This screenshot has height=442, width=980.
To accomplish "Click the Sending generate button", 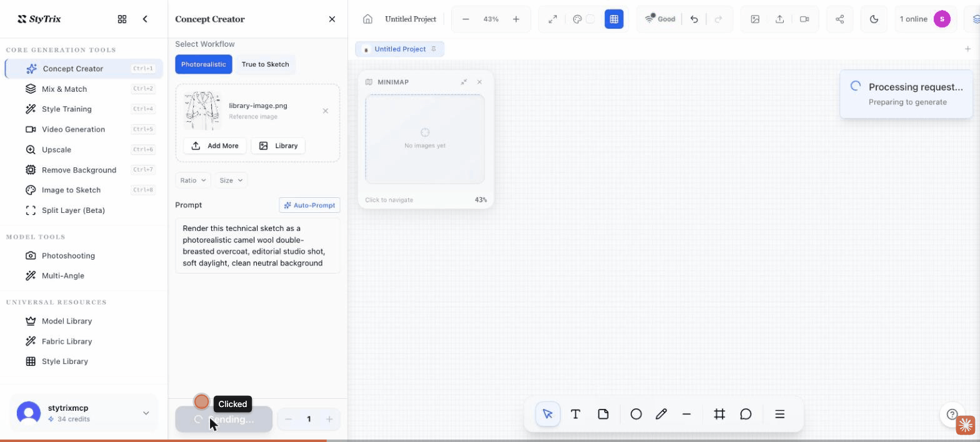I will (x=224, y=420).
